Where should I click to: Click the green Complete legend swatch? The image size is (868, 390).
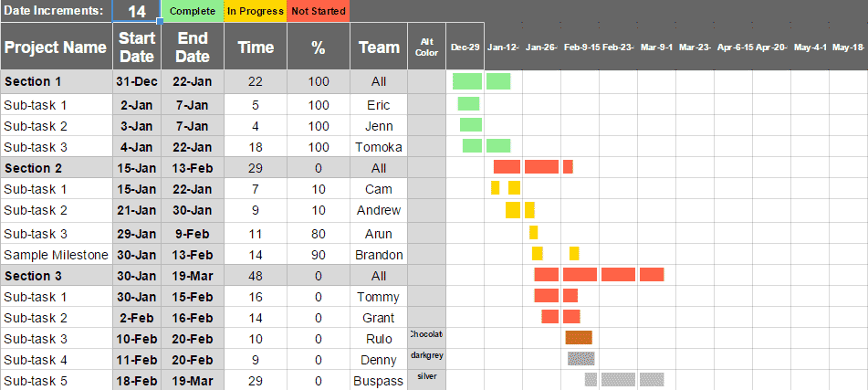point(192,11)
